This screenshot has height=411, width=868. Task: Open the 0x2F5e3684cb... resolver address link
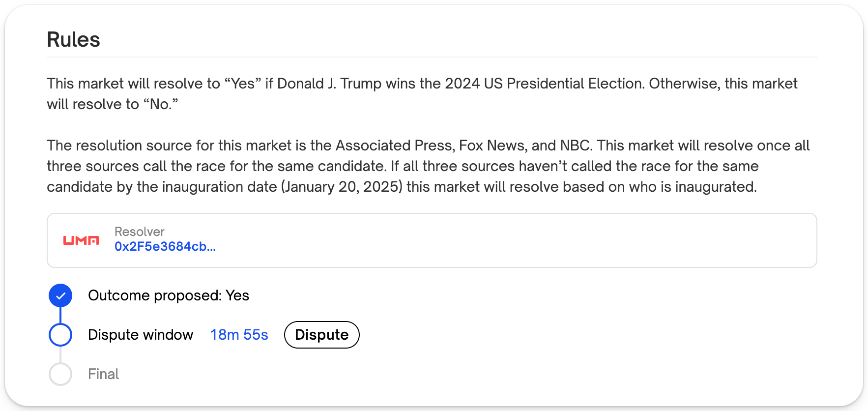(x=165, y=246)
